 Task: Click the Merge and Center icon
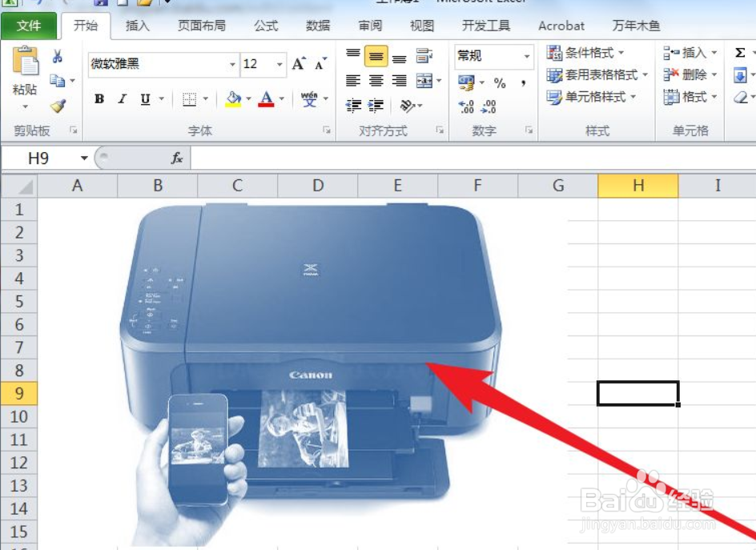pos(424,81)
